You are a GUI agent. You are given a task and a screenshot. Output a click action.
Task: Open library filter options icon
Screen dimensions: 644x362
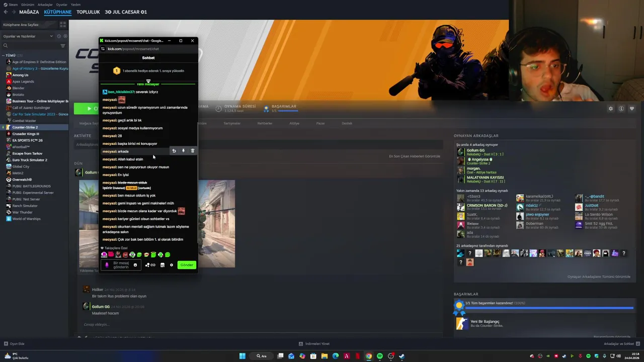coord(63,46)
